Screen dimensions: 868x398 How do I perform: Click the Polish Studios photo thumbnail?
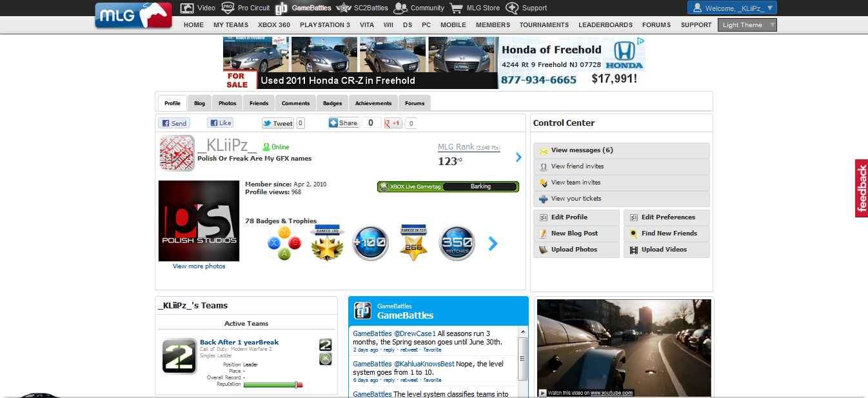click(199, 221)
